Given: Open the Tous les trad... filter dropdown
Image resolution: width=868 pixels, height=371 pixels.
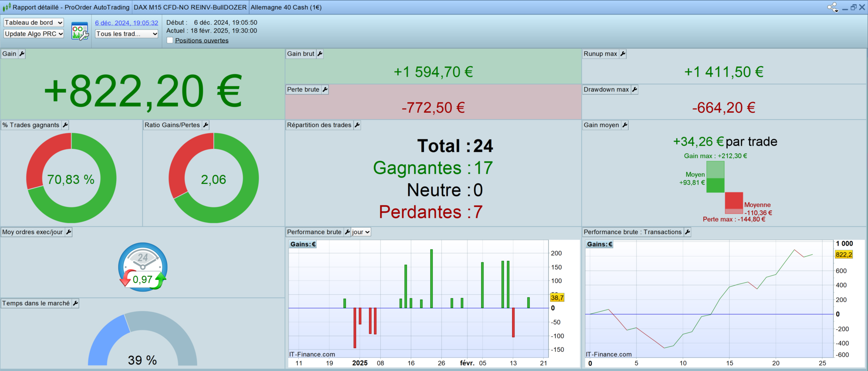Looking at the screenshot, I should (x=127, y=34).
